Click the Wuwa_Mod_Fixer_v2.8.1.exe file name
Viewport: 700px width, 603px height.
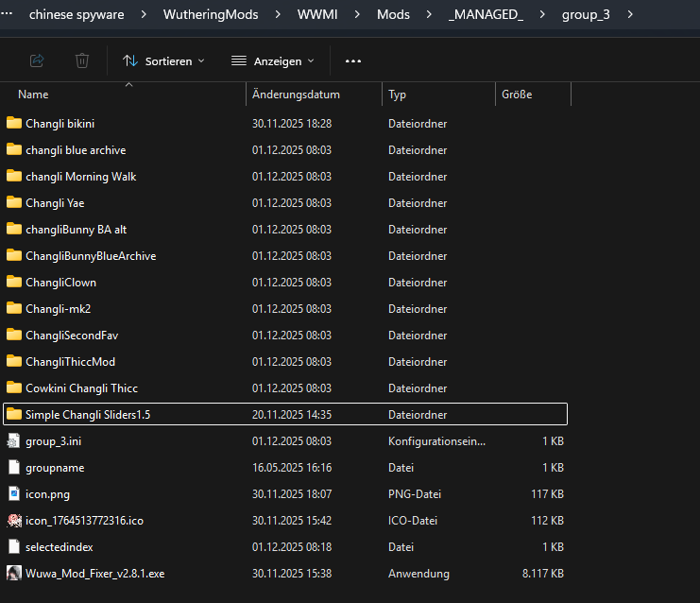tap(94, 574)
